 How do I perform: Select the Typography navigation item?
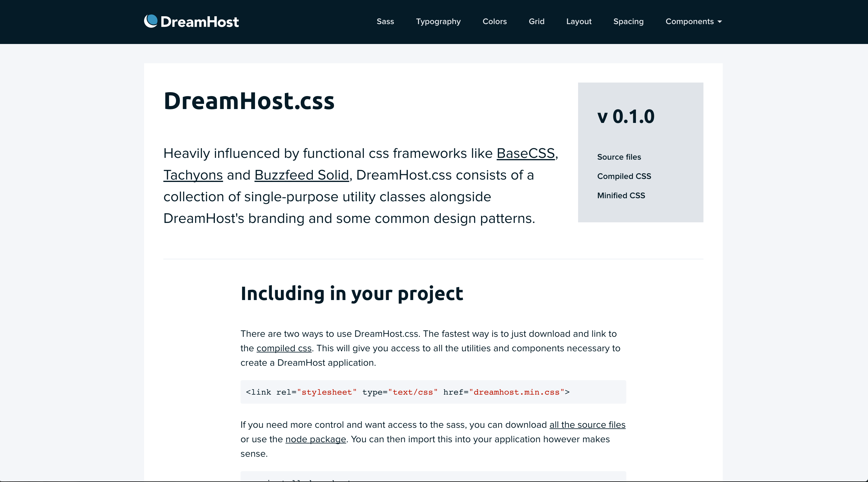[438, 22]
